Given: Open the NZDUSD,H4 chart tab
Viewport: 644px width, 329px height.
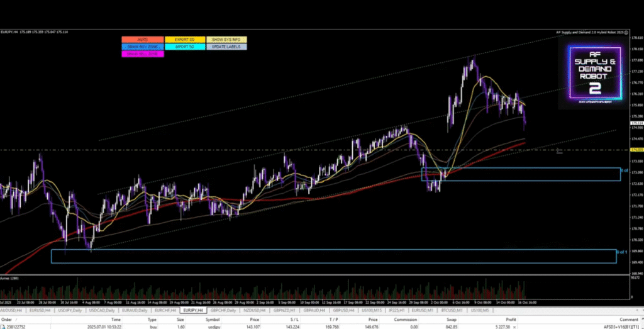Looking at the screenshot, I should (x=255, y=310).
